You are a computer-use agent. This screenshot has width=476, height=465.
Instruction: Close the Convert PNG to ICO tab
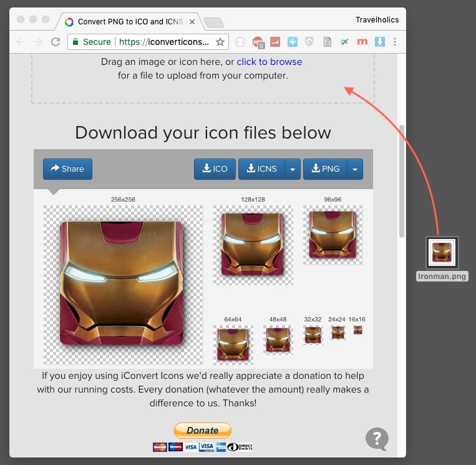coord(192,22)
